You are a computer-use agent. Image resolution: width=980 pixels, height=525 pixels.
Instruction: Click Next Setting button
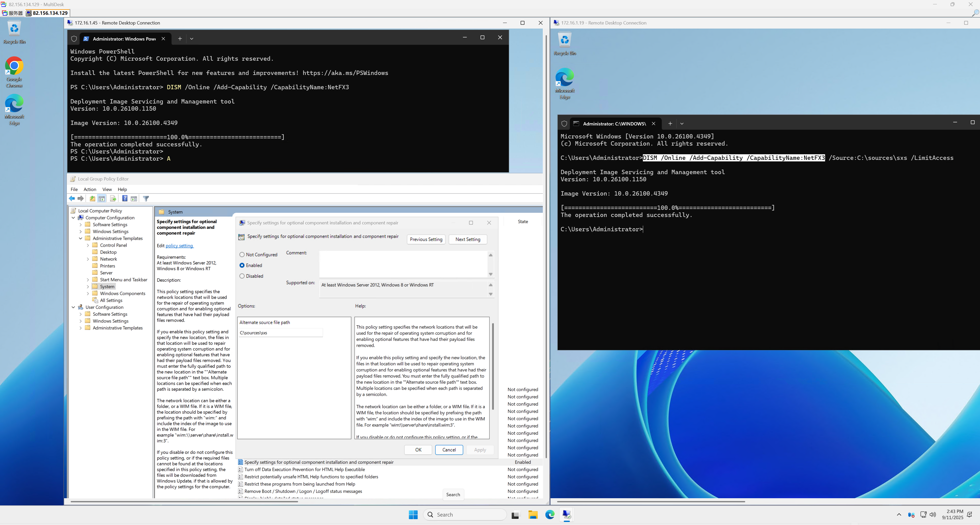click(x=468, y=239)
